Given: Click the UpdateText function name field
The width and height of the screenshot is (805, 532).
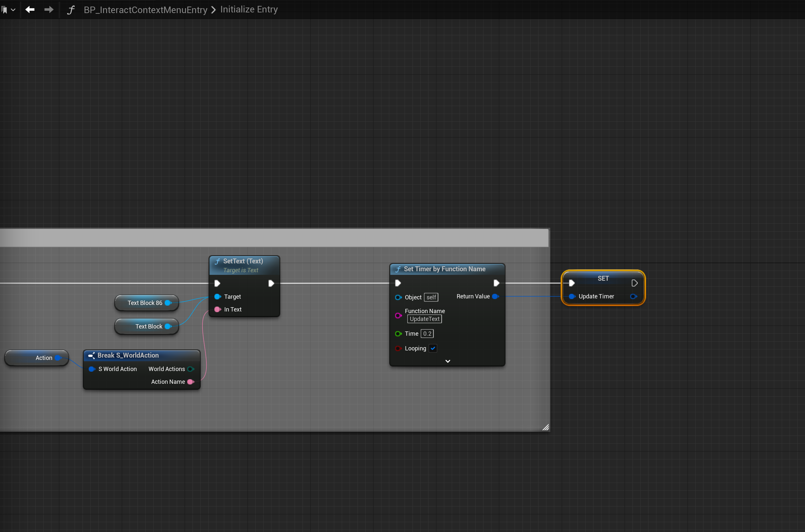Looking at the screenshot, I should (424, 319).
